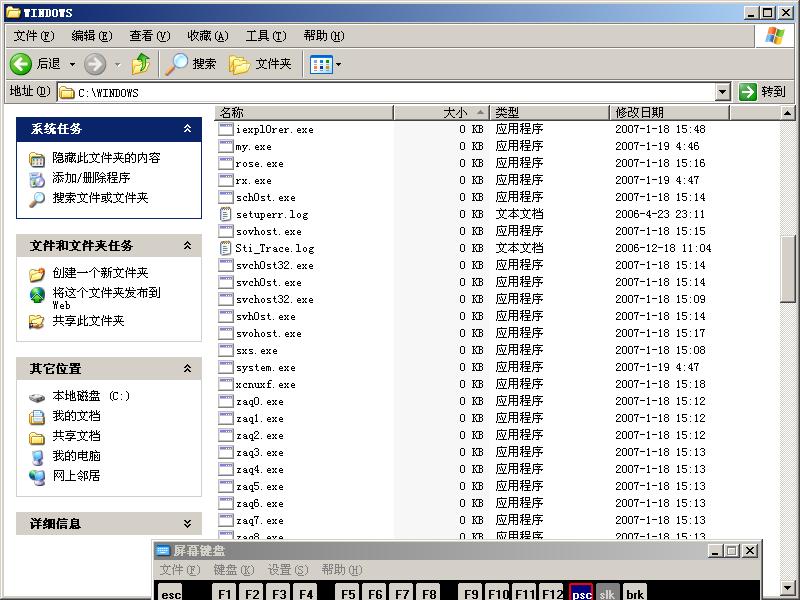Click the green Go arrow icon
This screenshot has width=800, height=600.
tap(747, 92)
